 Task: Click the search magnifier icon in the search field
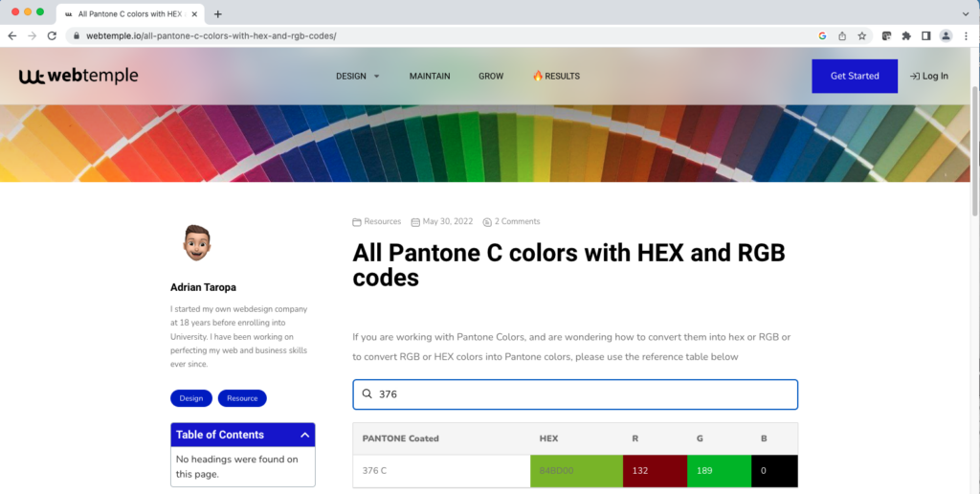point(367,393)
